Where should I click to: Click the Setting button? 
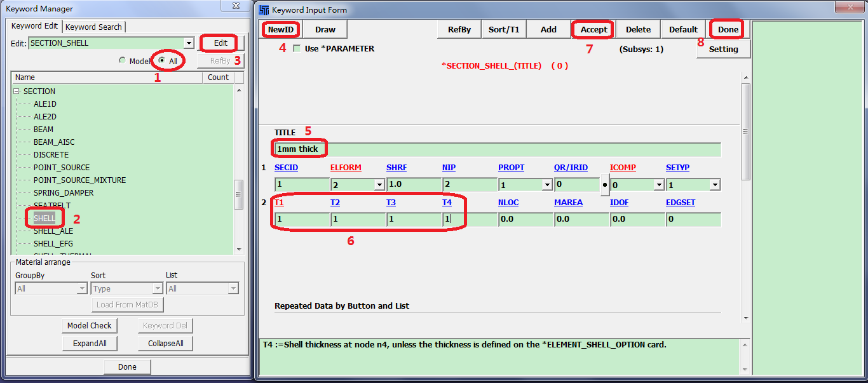(x=724, y=49)
